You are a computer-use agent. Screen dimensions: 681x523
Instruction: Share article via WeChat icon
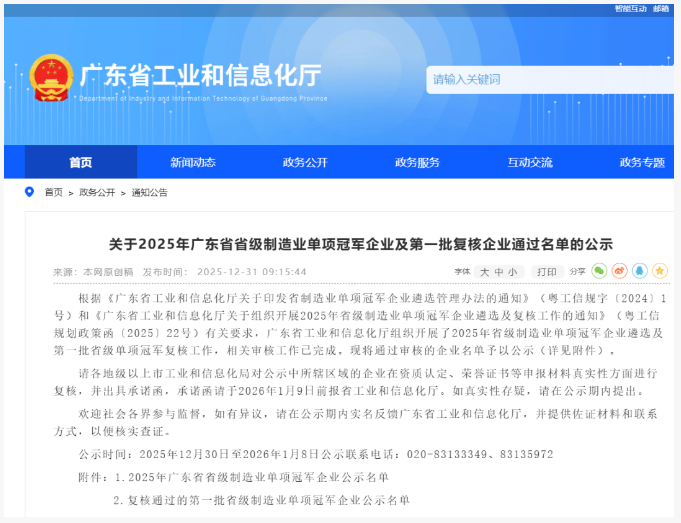pos(599,271)
